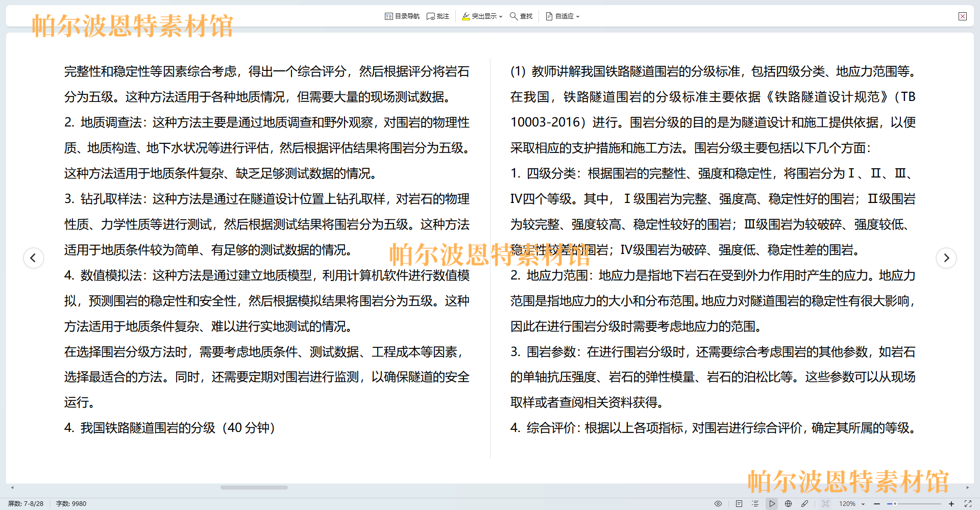Screen dimensions: 980x510
Task: Select the 突出显示 highlighter tool
Action: point(479,16)
